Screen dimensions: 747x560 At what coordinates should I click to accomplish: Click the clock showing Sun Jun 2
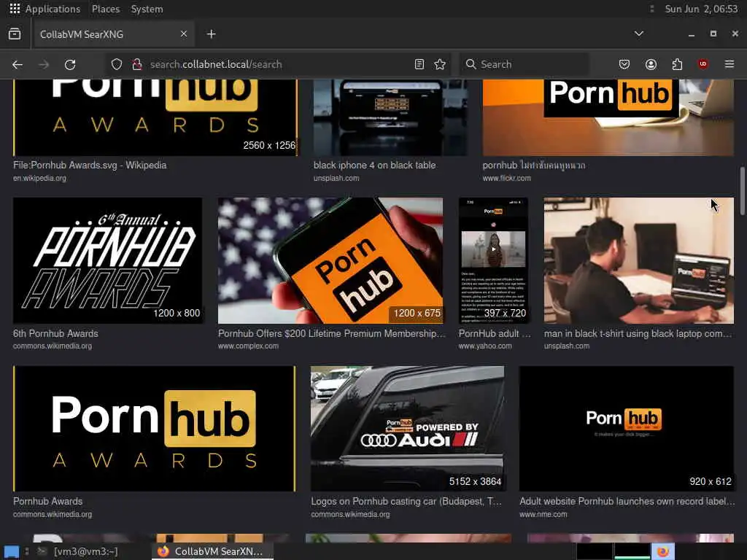click(701, 9)
